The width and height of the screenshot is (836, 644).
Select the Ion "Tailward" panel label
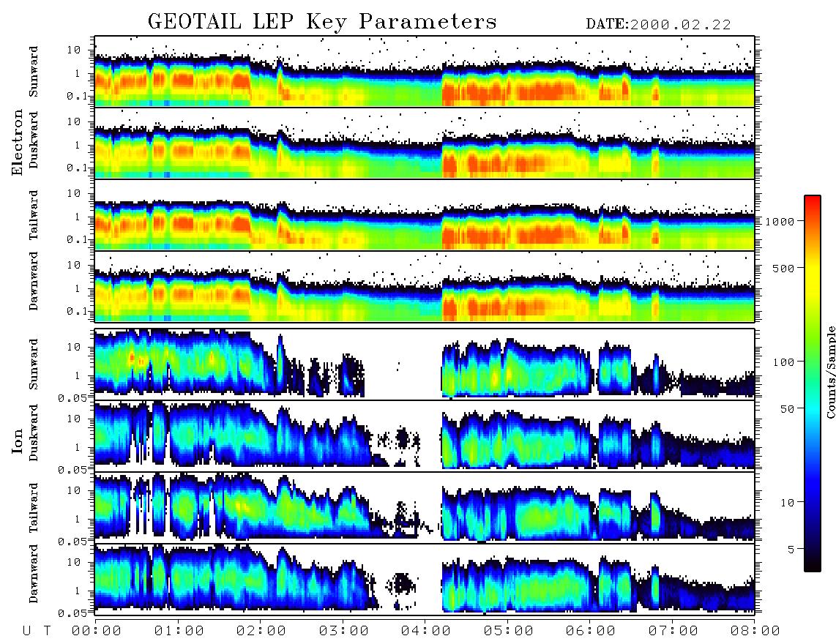(34, 508)
